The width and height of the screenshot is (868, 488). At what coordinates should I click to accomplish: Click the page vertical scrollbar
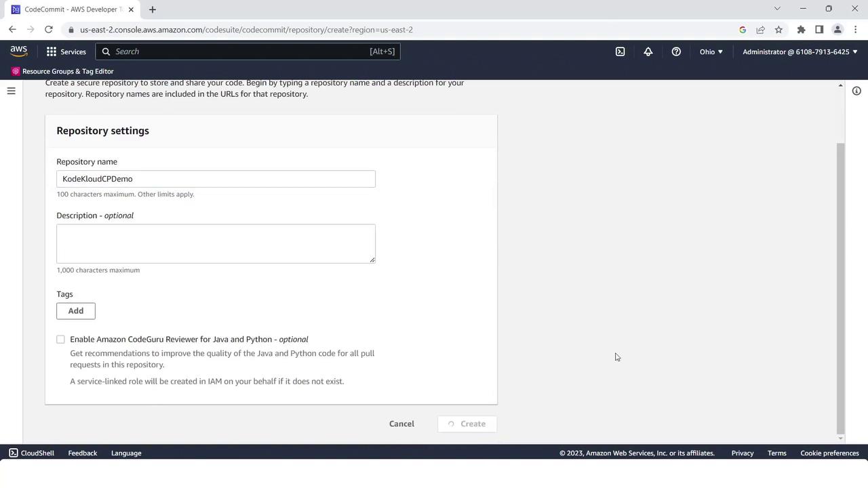841,288
